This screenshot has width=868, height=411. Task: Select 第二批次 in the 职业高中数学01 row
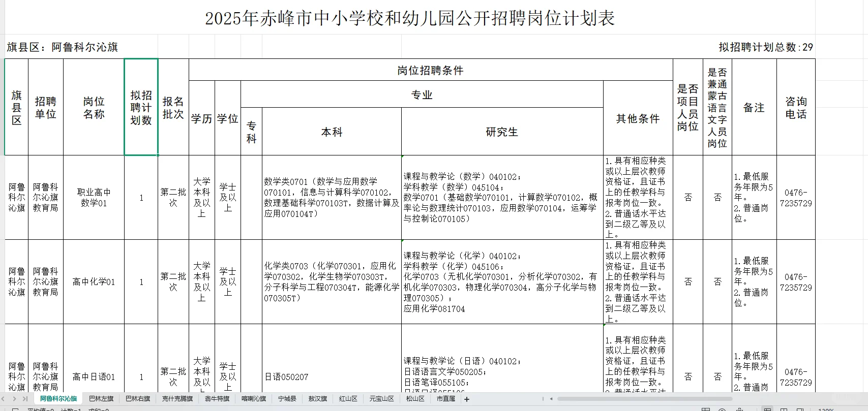point(173,198)
